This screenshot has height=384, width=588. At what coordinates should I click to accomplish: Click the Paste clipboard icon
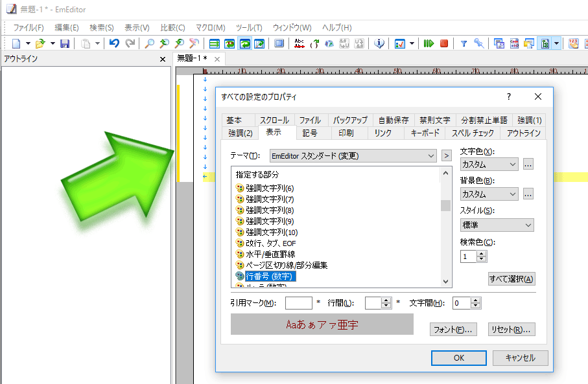click(86, 43)
